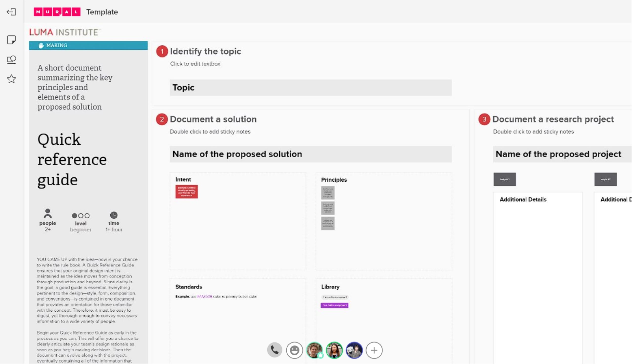632x364 pixels.
Task: Edit the 'Name of the proposed solution' field
Action: click(x=310, y=154)
